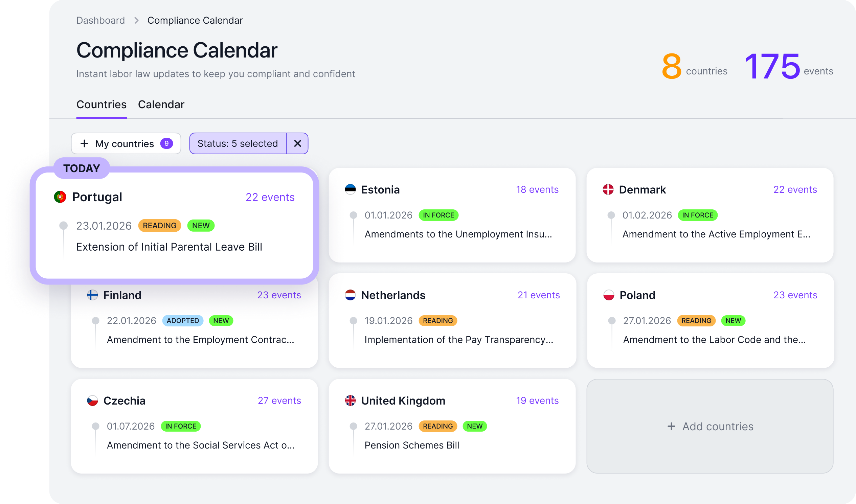Viewport: 856px width, 504px height.
Task: Select the Pension Schemes Bill event
Action: coord(412,445)
